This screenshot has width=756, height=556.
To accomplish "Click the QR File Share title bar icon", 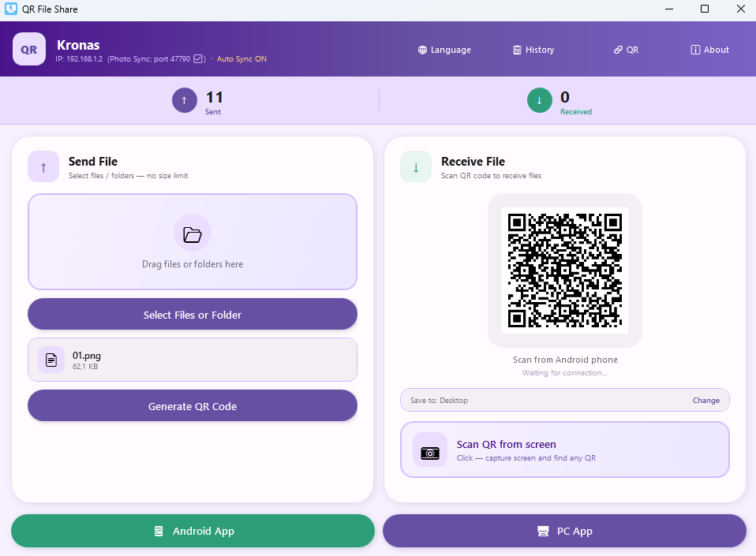I will coord(10,9).
